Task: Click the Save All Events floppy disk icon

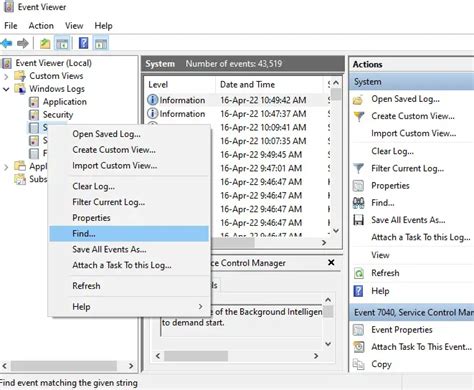Action: tap(359, 220)
